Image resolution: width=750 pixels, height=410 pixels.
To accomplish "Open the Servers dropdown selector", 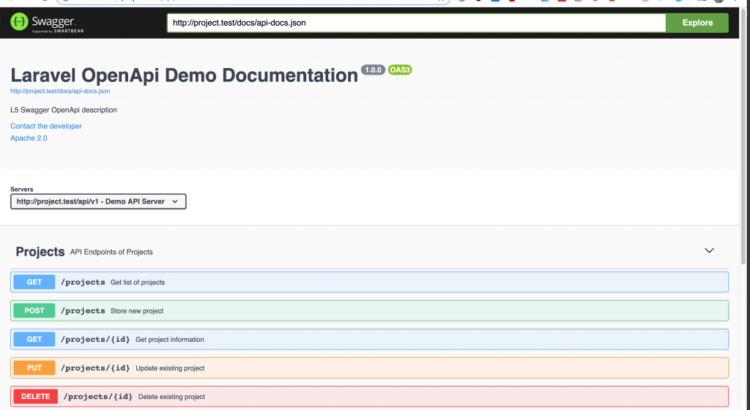I will (98, 201).
